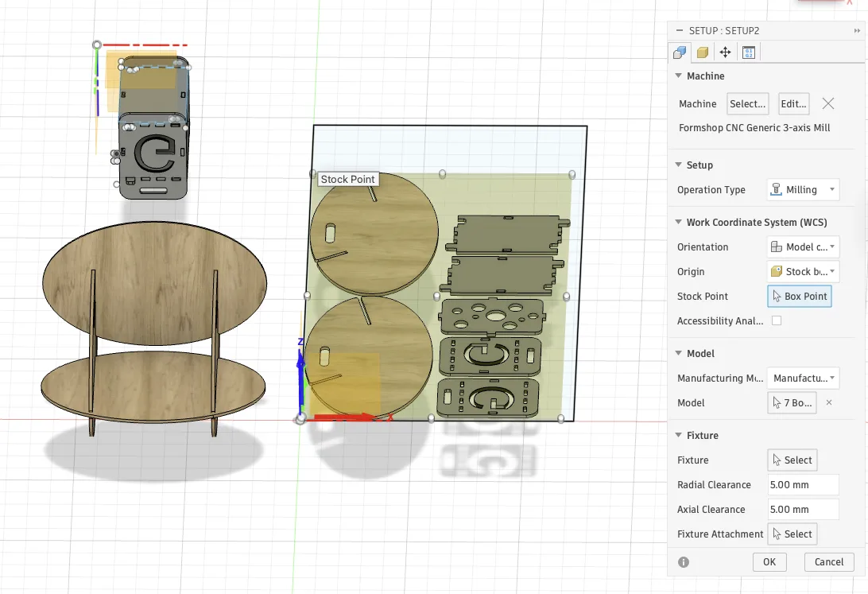868x594 pixels.
Task: Collapse the Fixture section
Action: point(678,435)
